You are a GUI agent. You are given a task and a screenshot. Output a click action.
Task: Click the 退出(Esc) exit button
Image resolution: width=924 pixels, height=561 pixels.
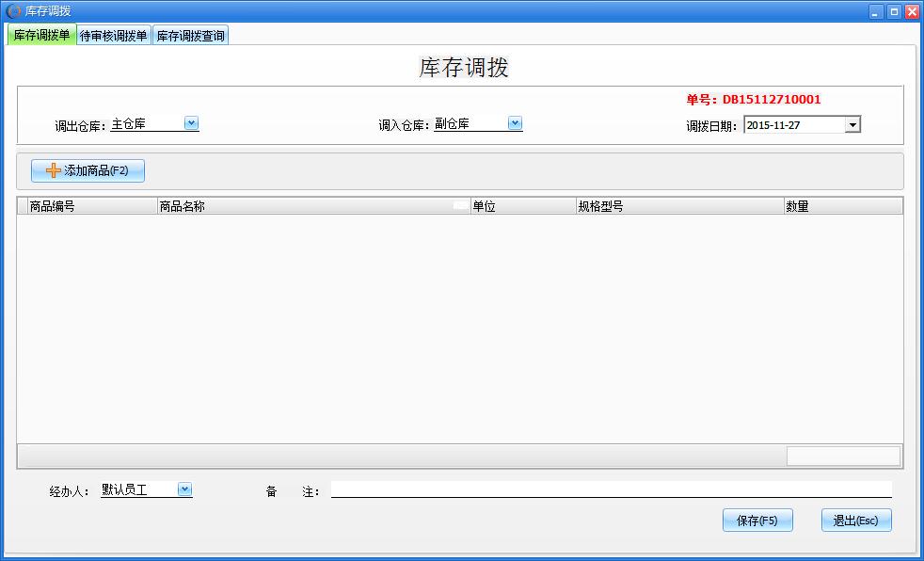(x=855, y=521)
